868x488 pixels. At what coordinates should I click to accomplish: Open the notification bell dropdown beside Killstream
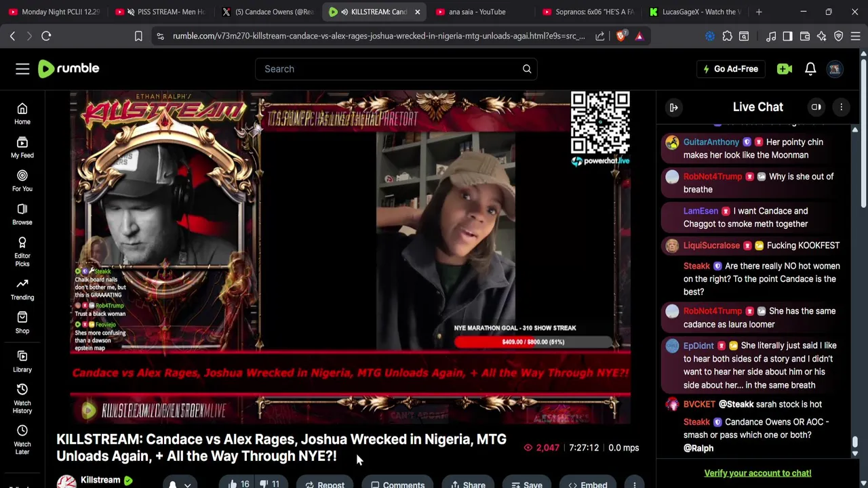[x=179, y=483]
